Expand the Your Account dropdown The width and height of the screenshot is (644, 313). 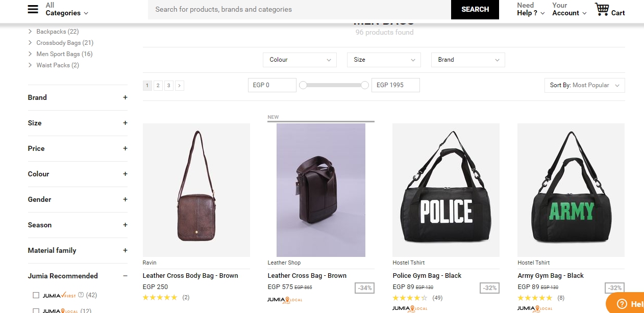tap(569, 9)
